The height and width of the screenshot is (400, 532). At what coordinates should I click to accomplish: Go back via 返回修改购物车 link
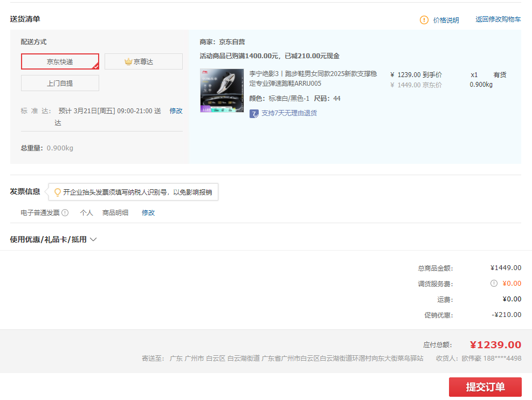[498, 19]
